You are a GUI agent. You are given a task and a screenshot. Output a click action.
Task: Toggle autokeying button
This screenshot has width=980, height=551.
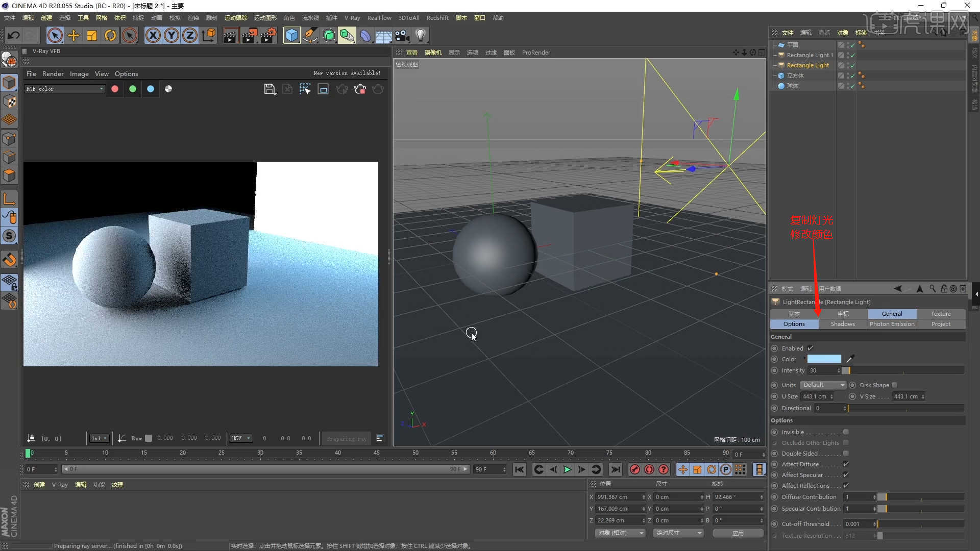click(649, 469)
